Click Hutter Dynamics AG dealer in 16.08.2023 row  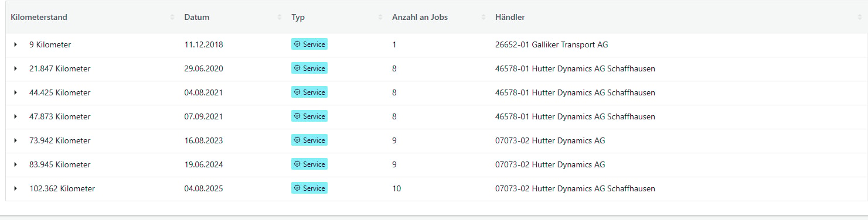(550, 140)
